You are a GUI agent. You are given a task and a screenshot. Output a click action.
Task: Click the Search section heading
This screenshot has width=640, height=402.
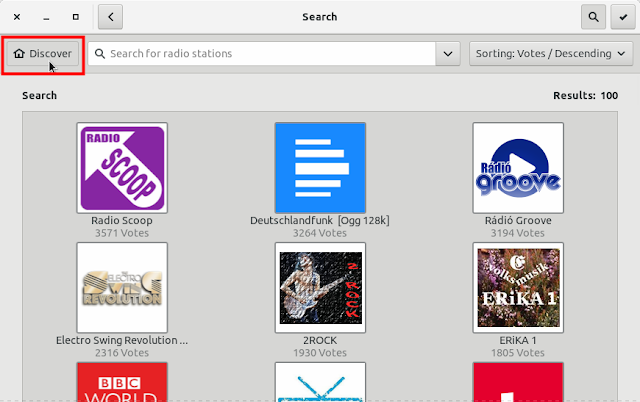click(40, 96)
